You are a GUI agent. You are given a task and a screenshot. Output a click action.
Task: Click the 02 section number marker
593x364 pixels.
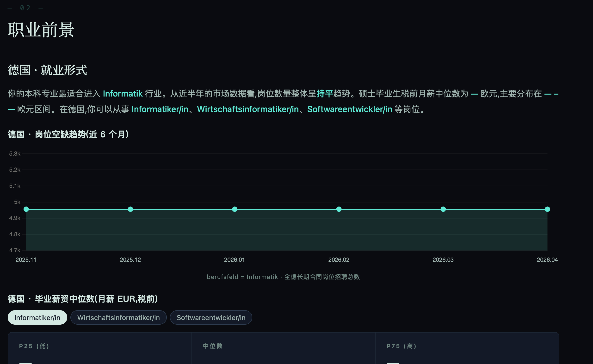coord(25,8)
